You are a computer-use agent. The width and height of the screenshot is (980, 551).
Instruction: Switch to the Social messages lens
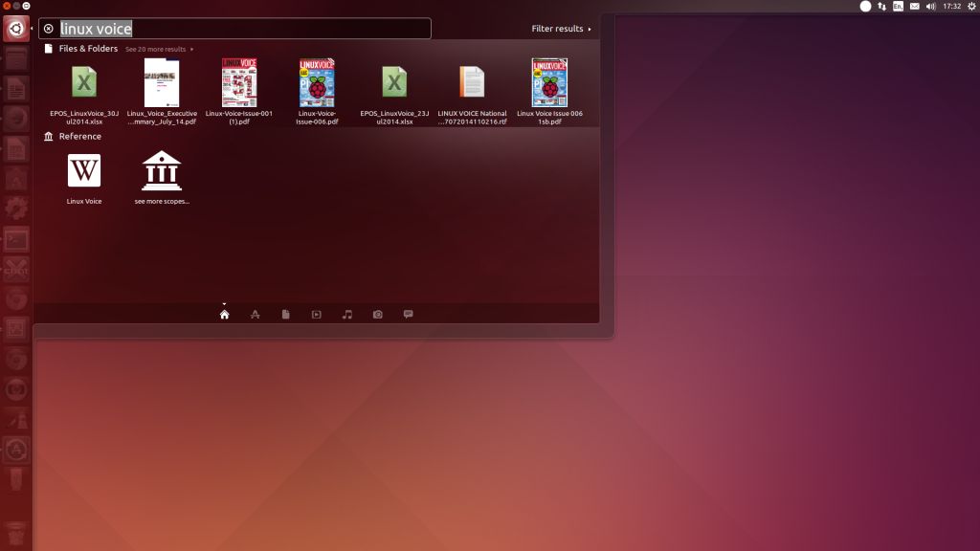(408, 314)
